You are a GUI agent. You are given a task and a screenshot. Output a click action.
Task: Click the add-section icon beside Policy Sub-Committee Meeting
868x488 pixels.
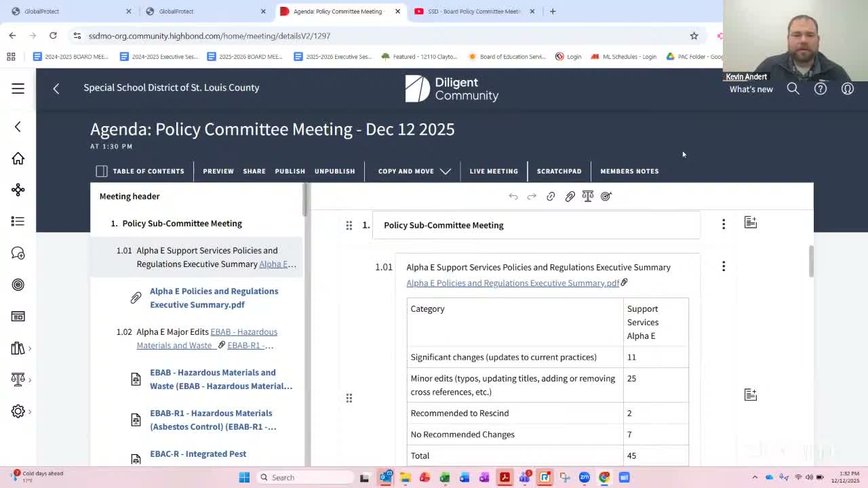(x=750, y=221)
